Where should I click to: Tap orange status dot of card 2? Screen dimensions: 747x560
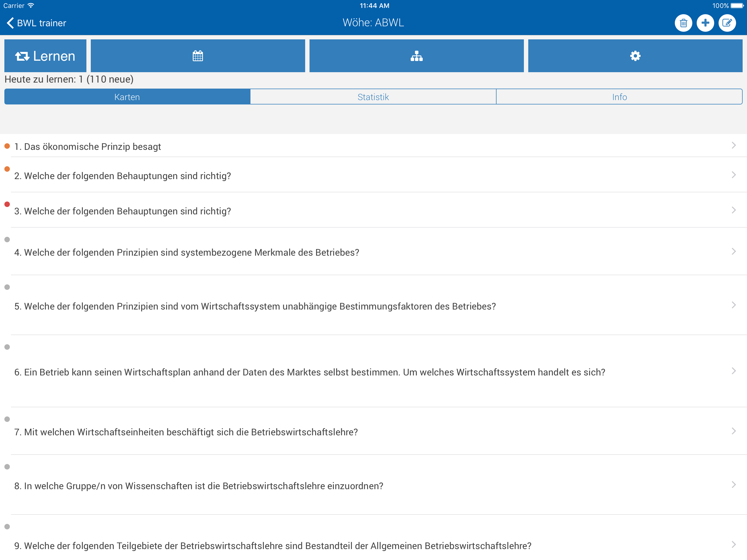coord(7,169)
